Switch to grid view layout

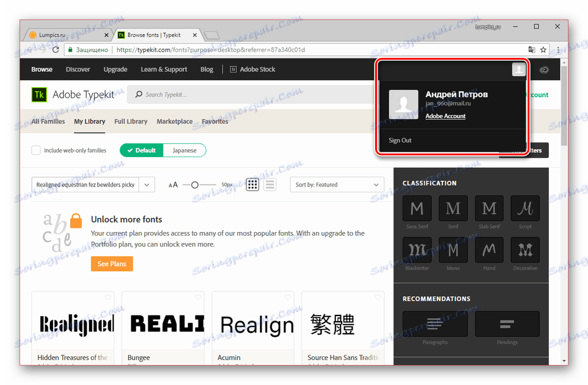tap(253, 184)
